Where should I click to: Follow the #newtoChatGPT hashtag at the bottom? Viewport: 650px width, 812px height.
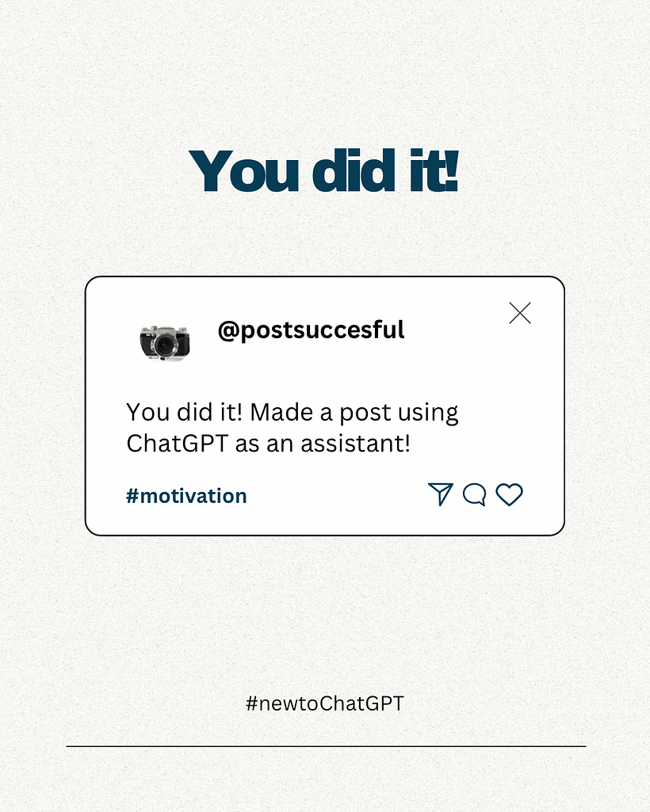pyautogui.click(x=324, y=703)
